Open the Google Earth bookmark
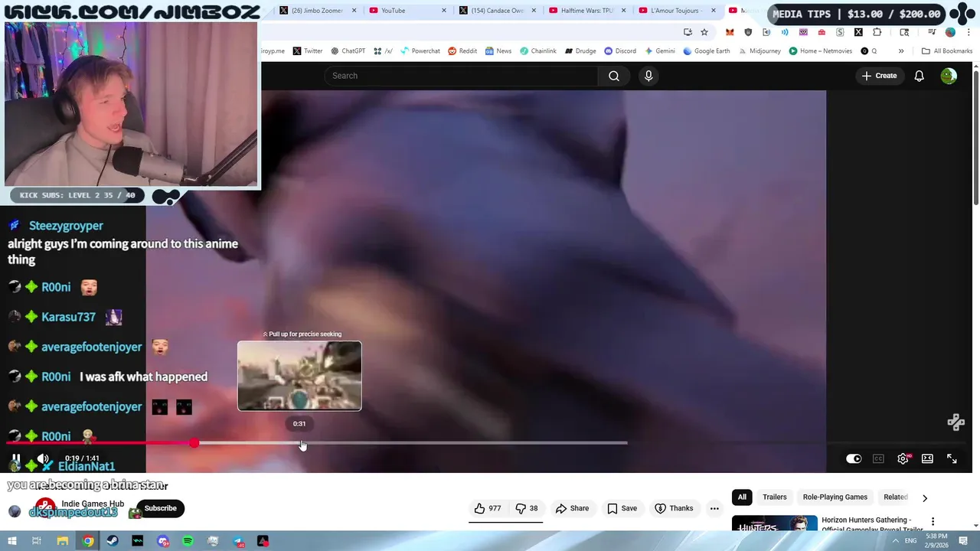Viewport: 980px width, 551px height. pos(707,51)
